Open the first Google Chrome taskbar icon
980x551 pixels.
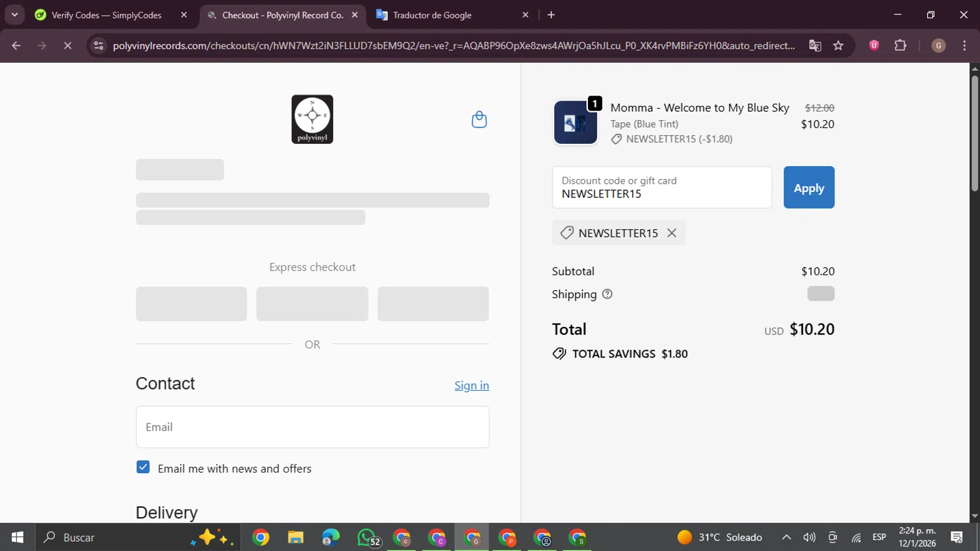coord(261,537)
